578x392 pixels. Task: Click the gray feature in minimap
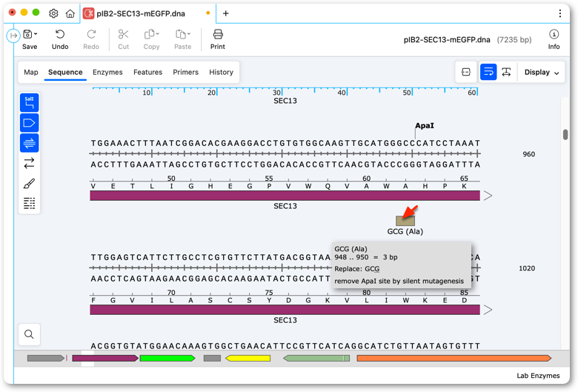click(46, 358)
